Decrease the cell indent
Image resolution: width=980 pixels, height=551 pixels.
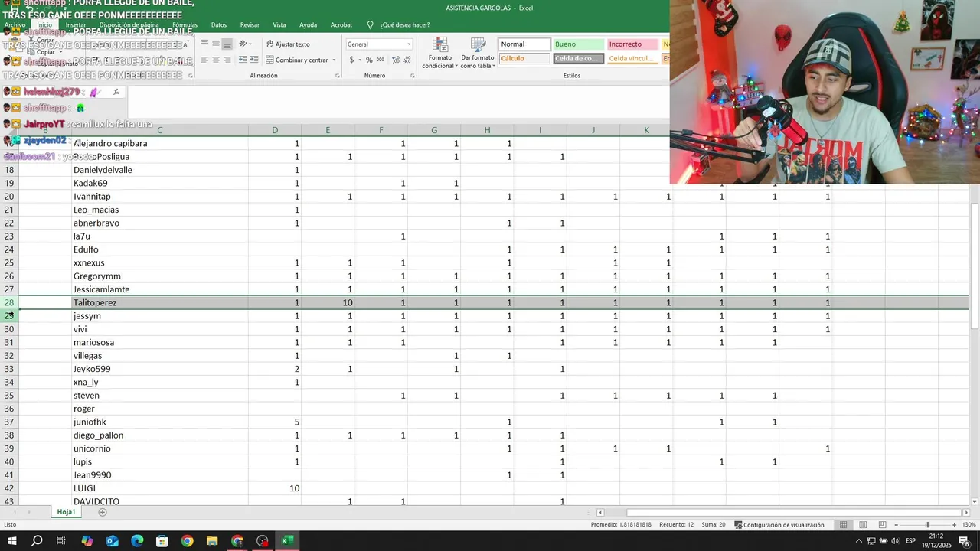click(243, 60)
